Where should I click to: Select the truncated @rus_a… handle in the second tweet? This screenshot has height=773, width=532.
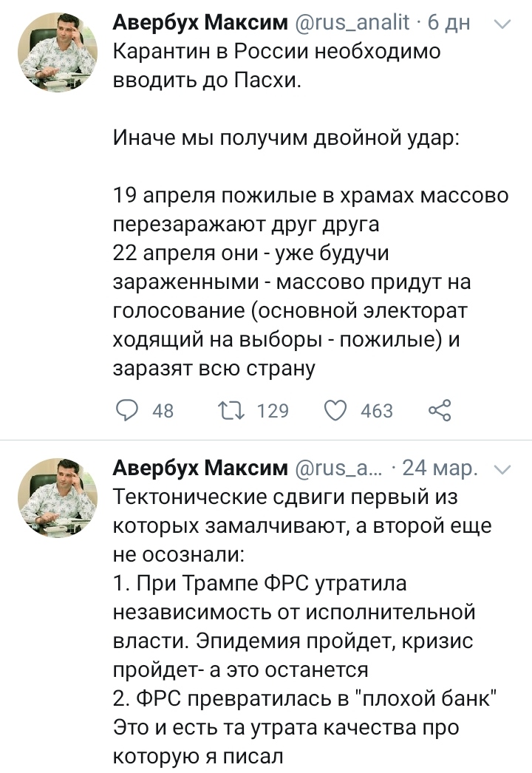tap(339, 469)
